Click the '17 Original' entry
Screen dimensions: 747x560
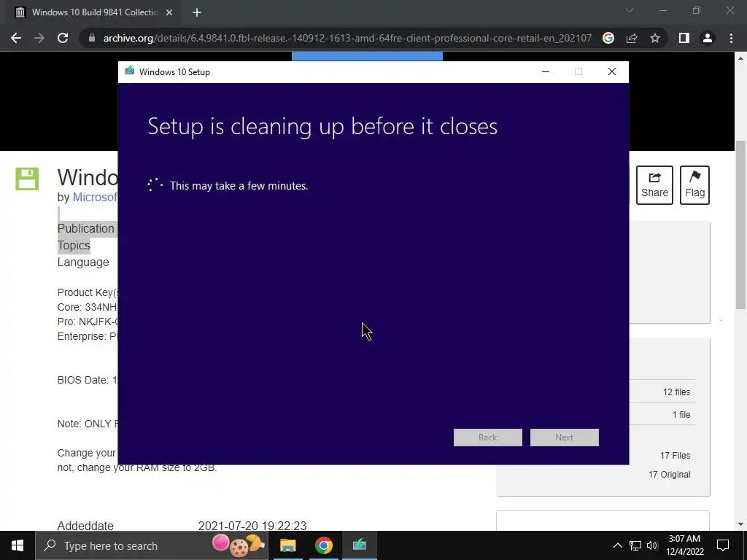coord(670,474)
